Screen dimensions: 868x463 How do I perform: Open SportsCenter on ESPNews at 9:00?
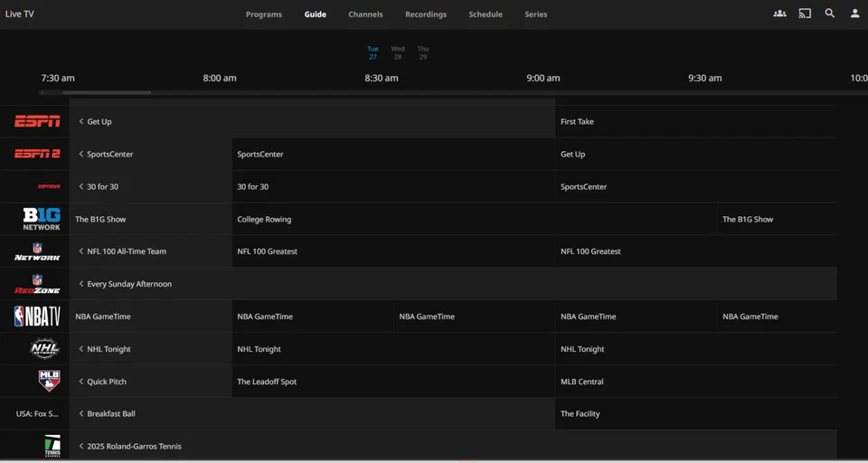pyautogui.click(x=696, y=186)
